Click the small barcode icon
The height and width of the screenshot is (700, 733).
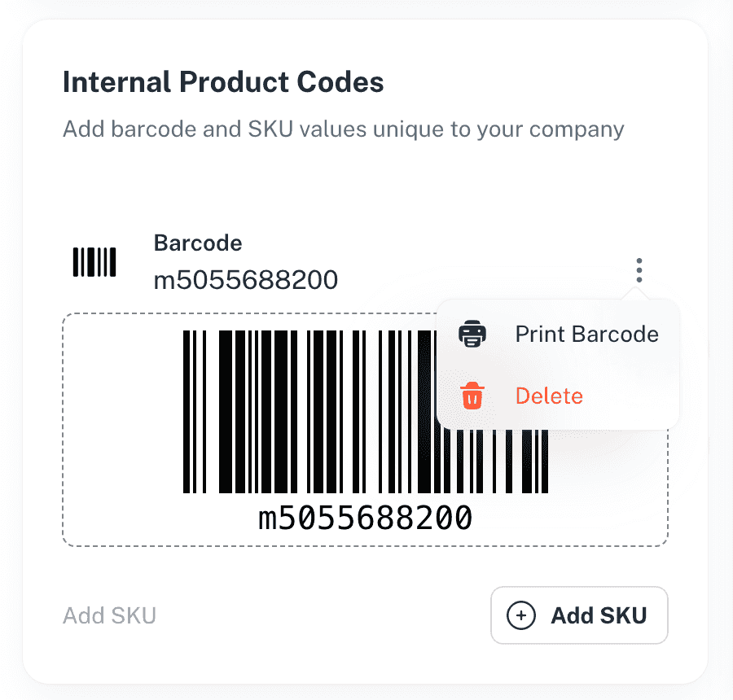(94, 262)
